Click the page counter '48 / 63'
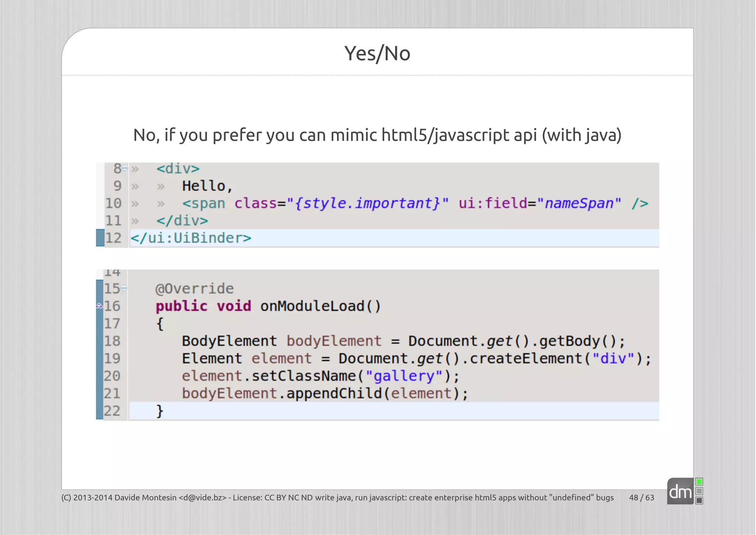The width and height of the screenshot is (756, 535). [x=642, y=498]
